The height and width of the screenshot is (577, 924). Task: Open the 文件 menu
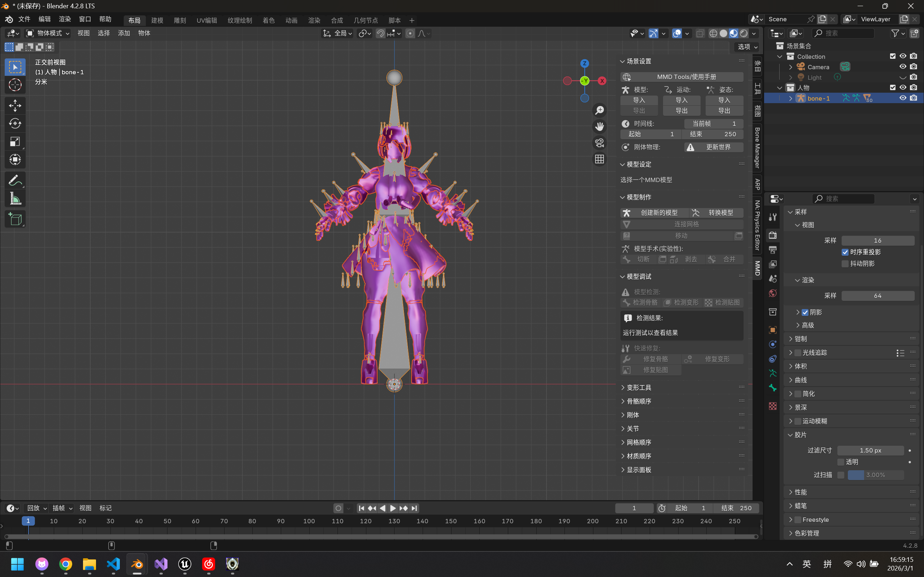(x=24, y=19)
